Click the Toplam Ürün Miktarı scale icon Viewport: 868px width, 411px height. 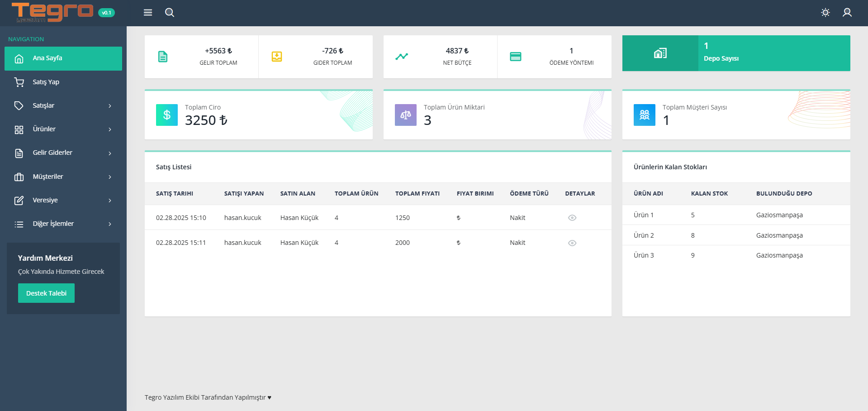[406, 115]
